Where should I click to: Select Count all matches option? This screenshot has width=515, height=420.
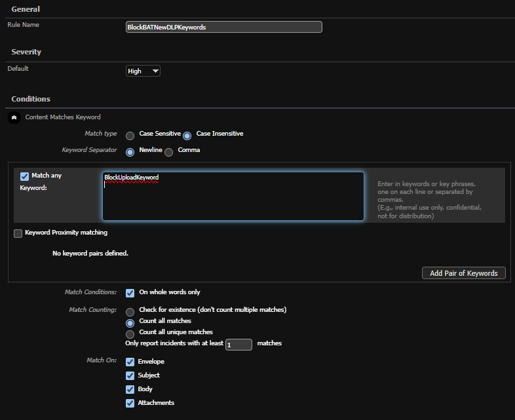tap(130, 323)
